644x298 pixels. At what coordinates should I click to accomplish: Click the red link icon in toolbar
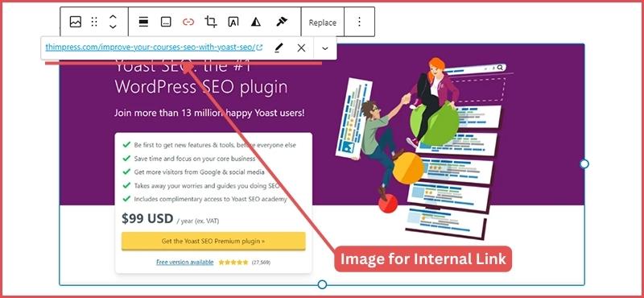(188, 23)
